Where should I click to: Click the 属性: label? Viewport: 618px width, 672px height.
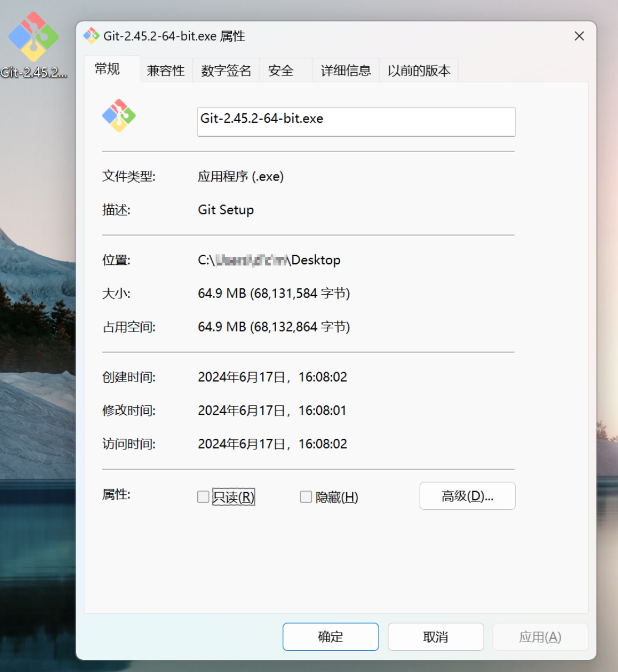[116, 494]
